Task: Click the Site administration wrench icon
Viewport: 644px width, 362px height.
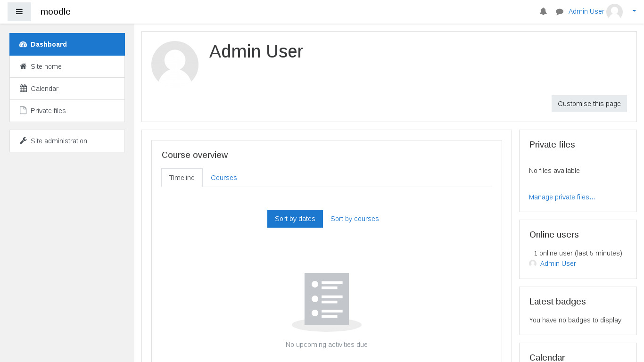Action: [x=23, y=141]
